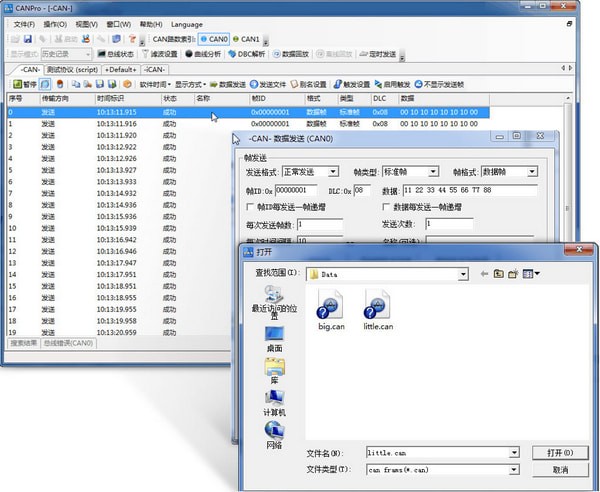Check 帧ID每发送一帧递增
The image size is (600, 492).
(x=250, y=207)
